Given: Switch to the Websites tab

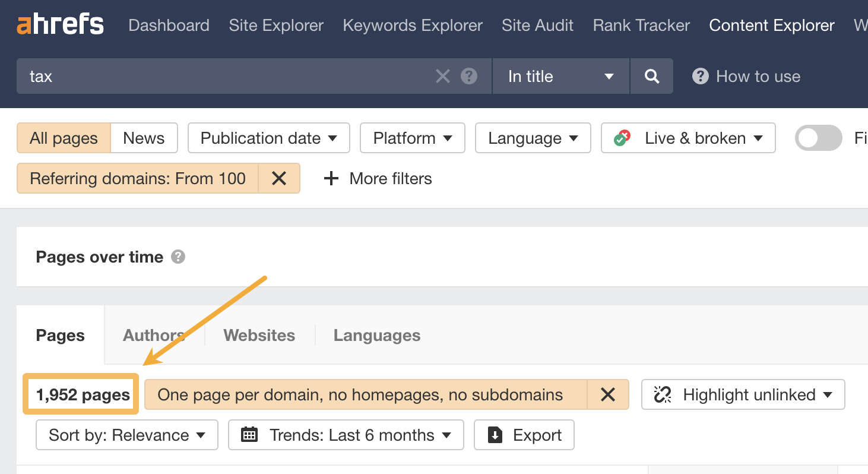Looking at the screenshot, I should click(259, 335).
